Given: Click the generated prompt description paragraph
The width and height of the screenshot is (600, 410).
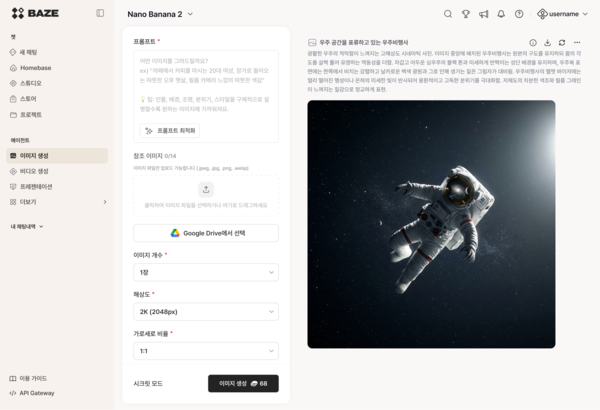Looking at the screenshot, I should 444,71.
